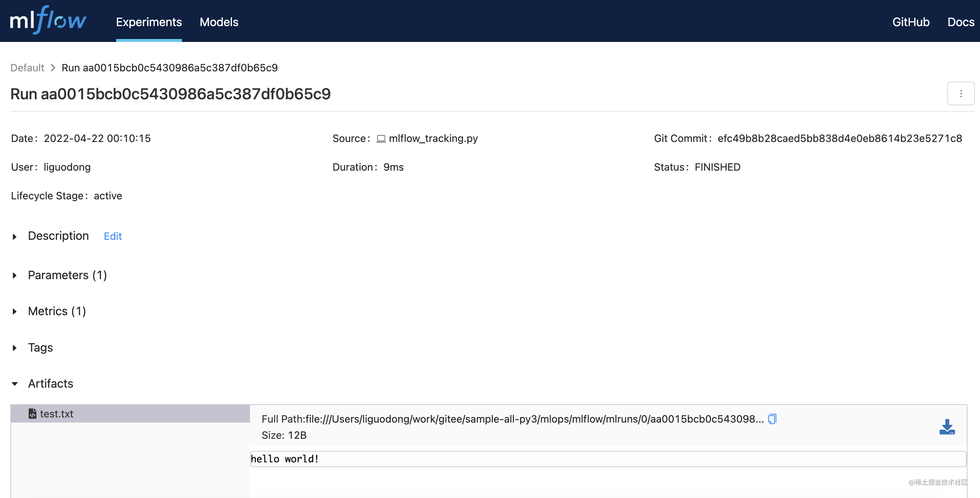
Task: Open the run options kebab menu
Action: tap(961, 93)
